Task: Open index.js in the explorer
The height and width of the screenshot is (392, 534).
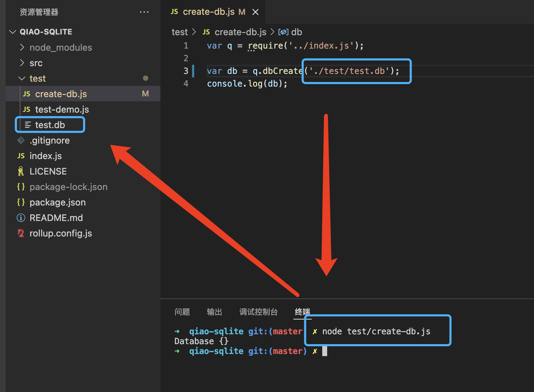Action: tap(46, 156)
